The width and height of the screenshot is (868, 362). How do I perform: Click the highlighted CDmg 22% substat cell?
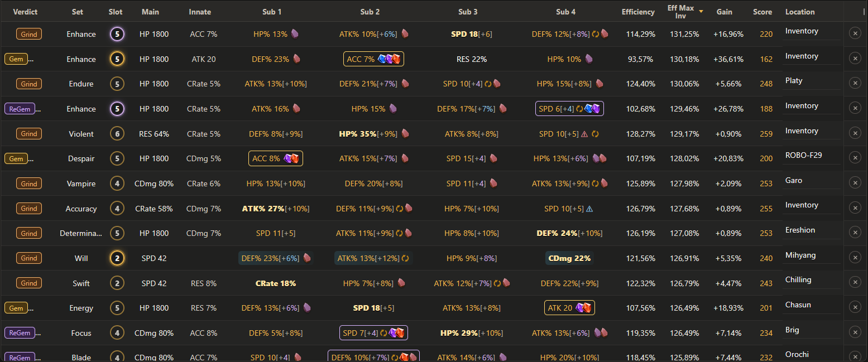point(569,258)
